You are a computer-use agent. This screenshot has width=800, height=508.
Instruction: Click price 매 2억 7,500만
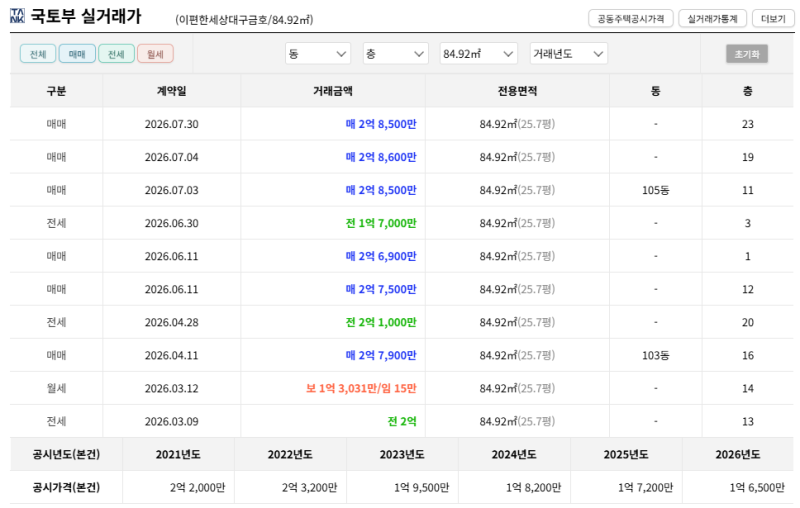(381, 289)
